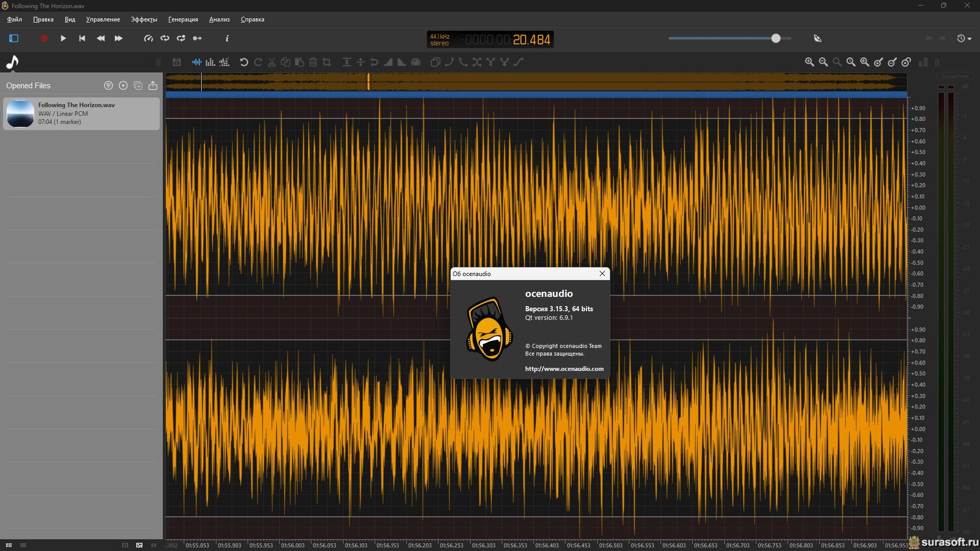980x551 pixels.
Task: Click the Zoom In magnifier icon
Action: 809,62
